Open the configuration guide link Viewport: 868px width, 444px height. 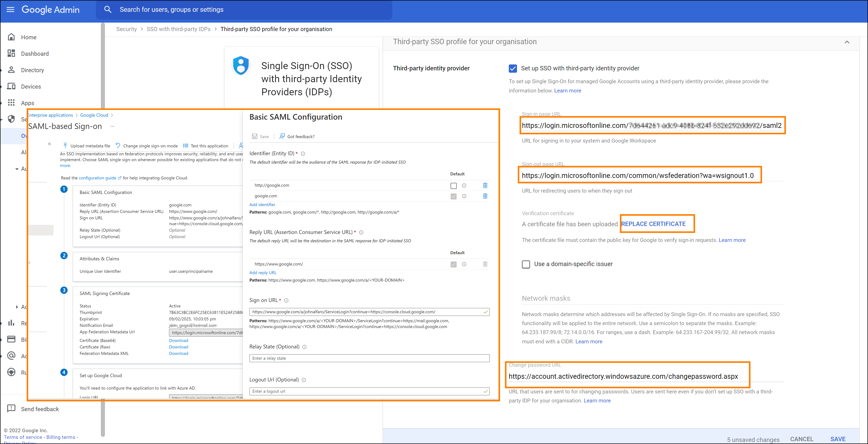point(97,178)
